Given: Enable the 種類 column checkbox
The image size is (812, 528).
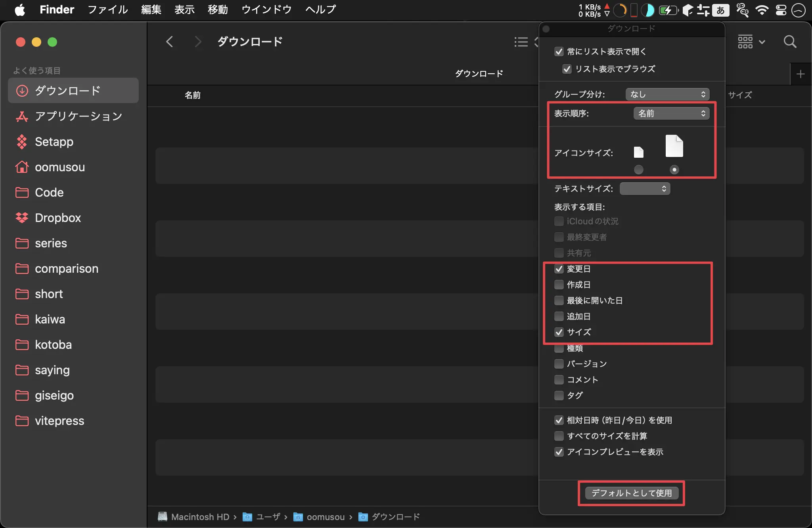Looking at the screenshot, I should pyautogui.click(x=559, y=348).
